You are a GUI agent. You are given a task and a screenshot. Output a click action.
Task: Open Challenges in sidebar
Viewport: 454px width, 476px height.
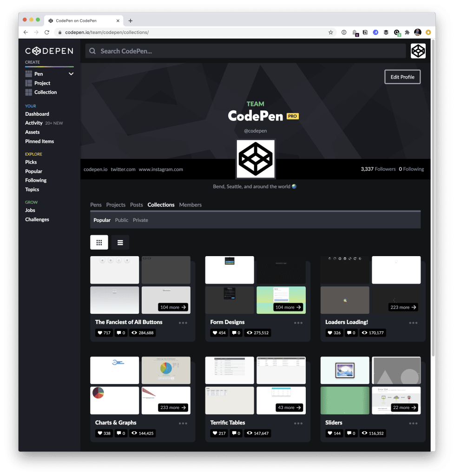pos(37,219)
